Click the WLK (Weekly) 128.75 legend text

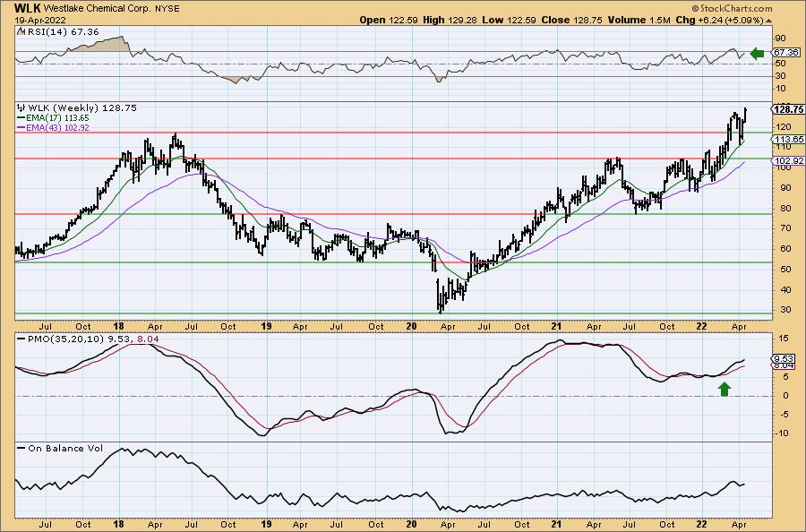point(82,108)
